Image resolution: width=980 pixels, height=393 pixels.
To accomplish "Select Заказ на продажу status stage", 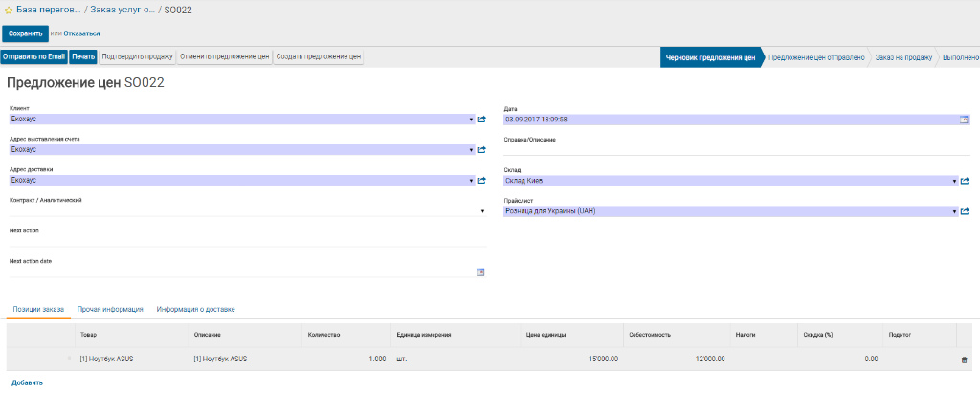I will point(903,56).
